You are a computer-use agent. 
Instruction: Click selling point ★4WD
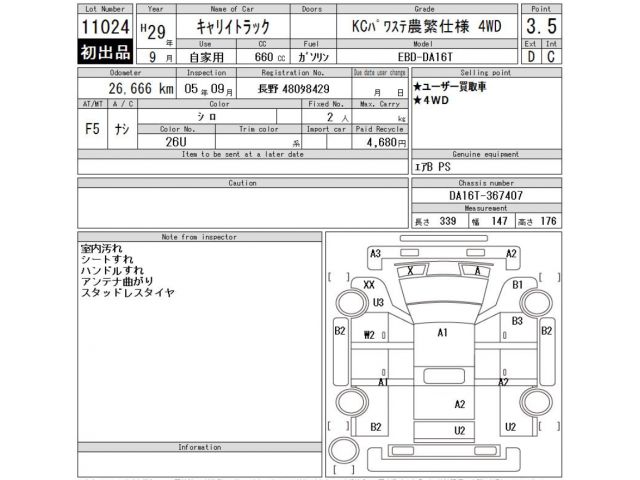431,100
